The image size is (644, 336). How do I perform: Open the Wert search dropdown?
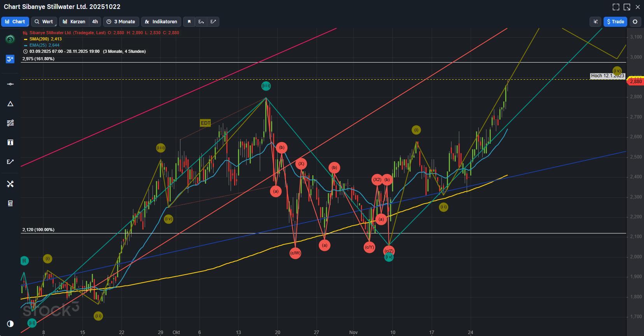[x=44, y=22]
